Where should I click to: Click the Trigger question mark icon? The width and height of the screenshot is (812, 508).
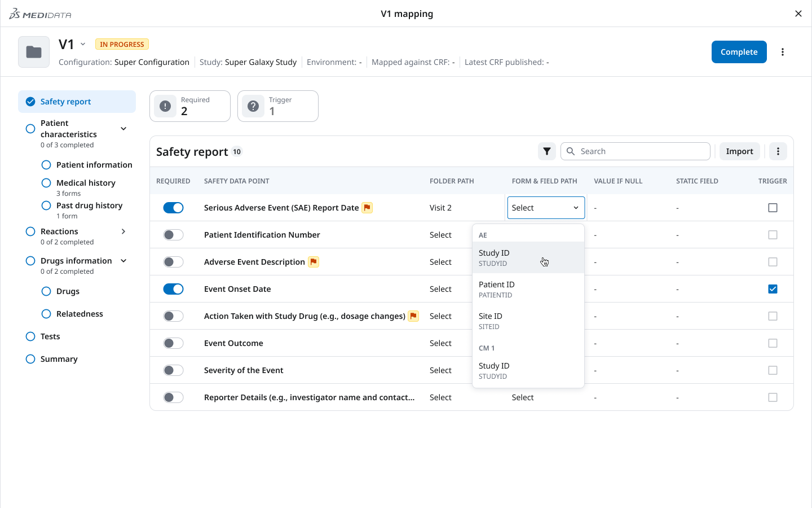(253, 106)
